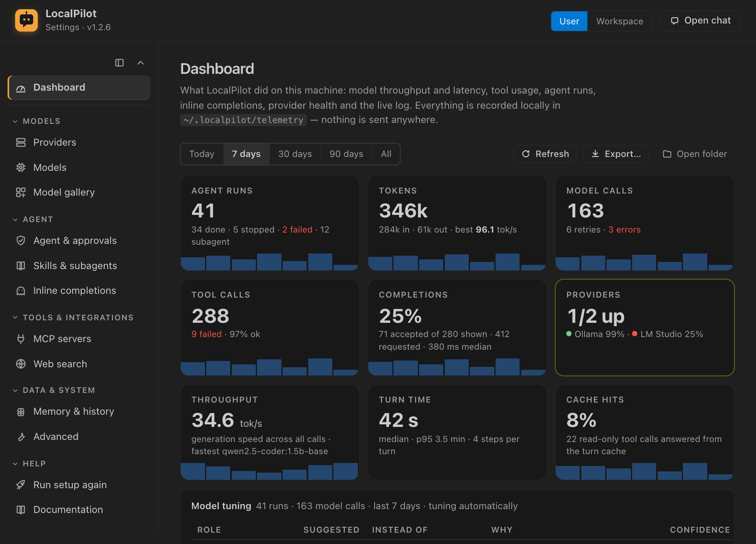Click the '3 errors' model calls text
Viewport: 756px width, 544px height.
[x=625, y=230]
